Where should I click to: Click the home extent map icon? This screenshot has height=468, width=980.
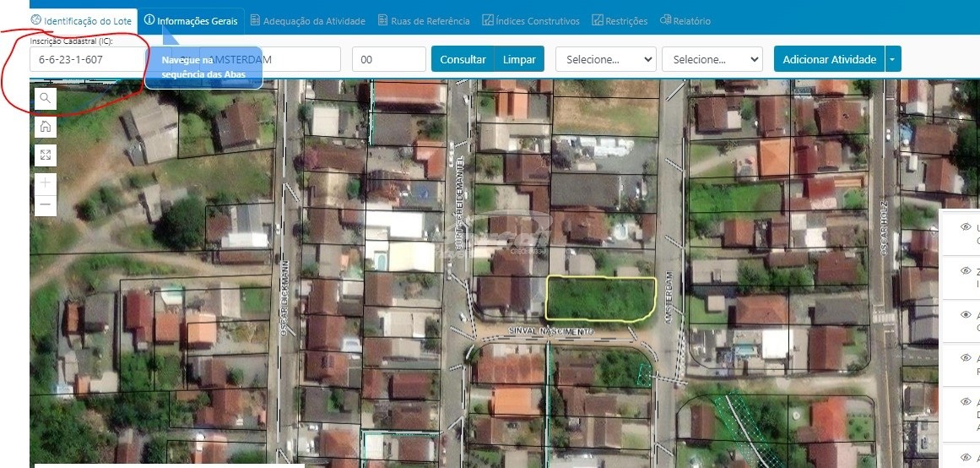tap(45, 127)
